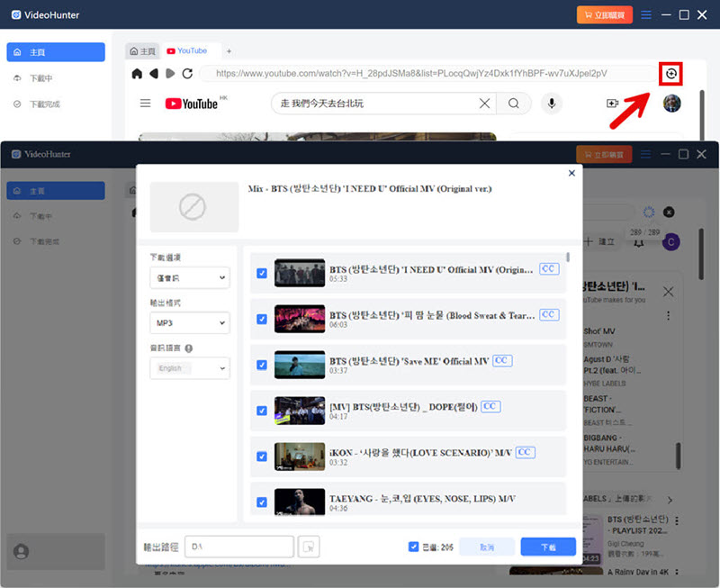Viewport: 720px width, 588px height.
Task: Click CC badge on Save ME row
Action: [x=502, y=360]
